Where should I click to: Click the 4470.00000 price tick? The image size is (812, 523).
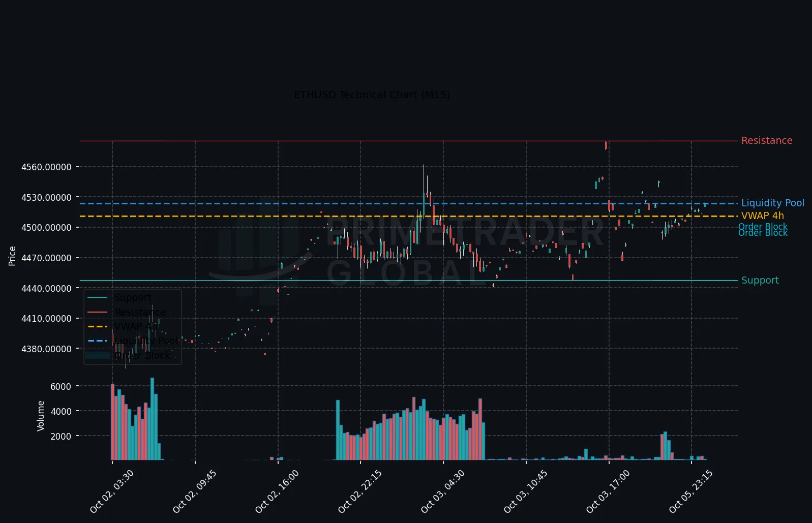[46, 258]
